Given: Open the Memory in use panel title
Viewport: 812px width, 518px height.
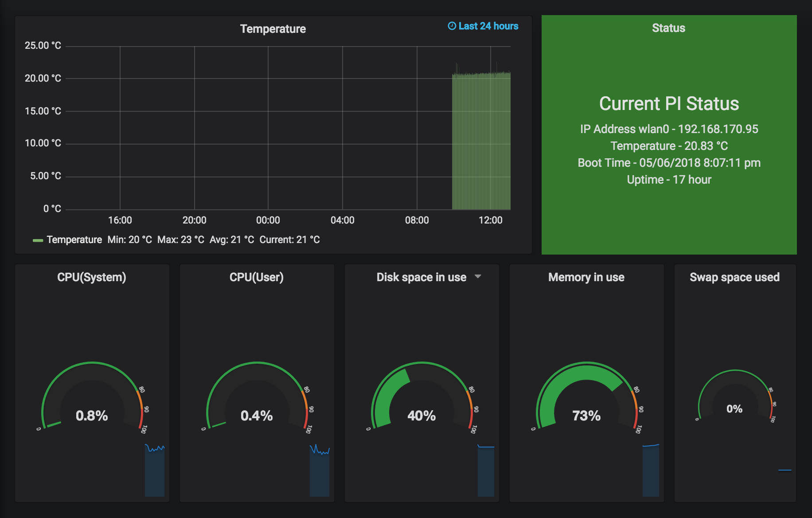Looking at the screenshot, I should pyautogui.click(x=586, y=277).
